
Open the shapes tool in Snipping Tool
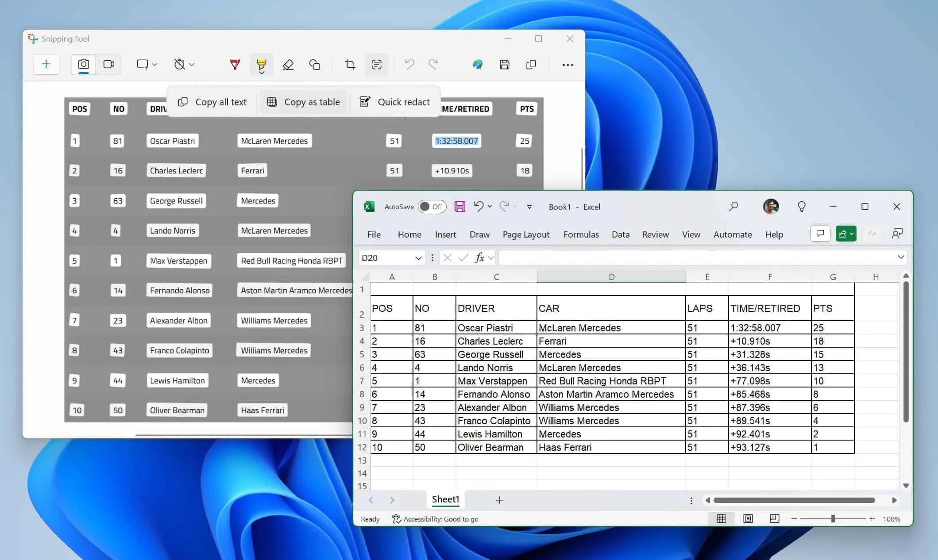pyautogui.click(x=315, y=65)
